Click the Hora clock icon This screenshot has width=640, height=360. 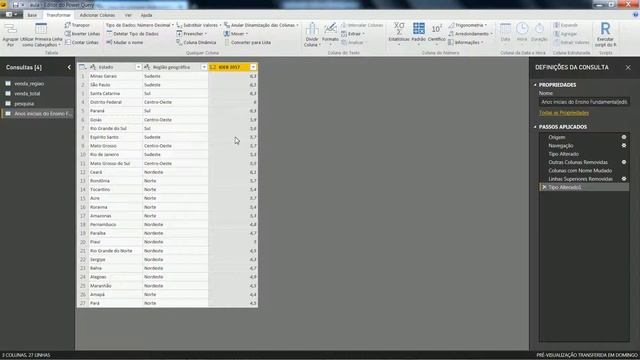pos(522,29)
